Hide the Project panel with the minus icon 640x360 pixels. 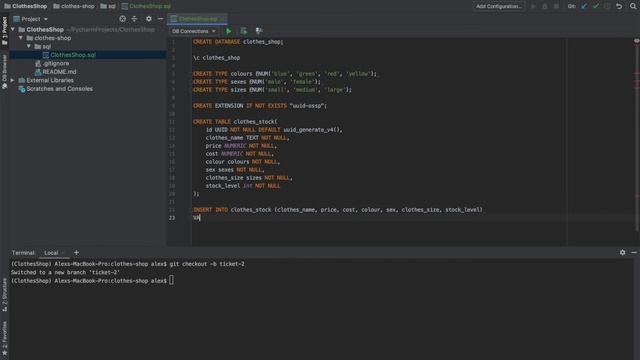160,19
